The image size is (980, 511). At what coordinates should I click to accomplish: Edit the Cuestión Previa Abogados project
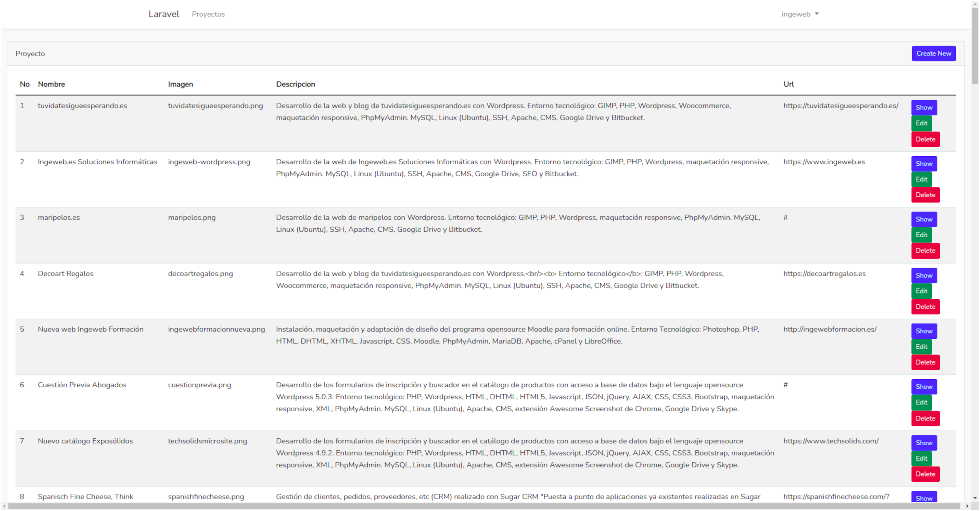(x=921, y=402)
